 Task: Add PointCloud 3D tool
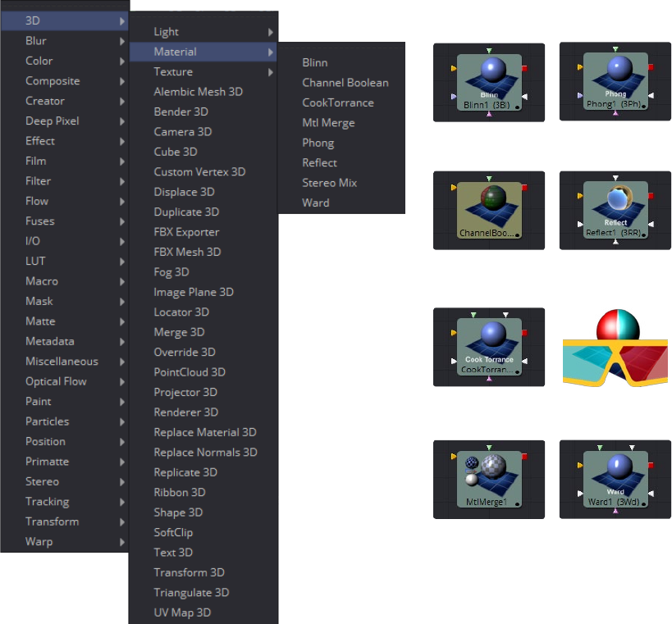pyautogui.click(x=190, y=372)
